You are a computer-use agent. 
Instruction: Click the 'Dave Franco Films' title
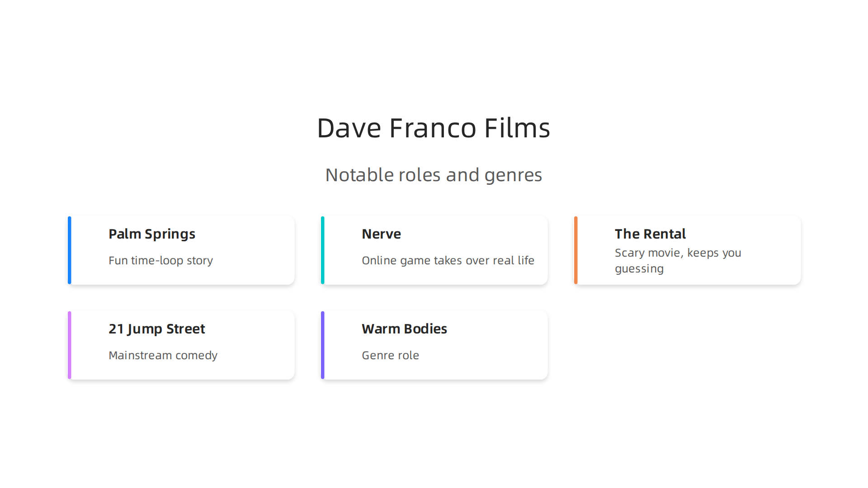pos(434,128)
